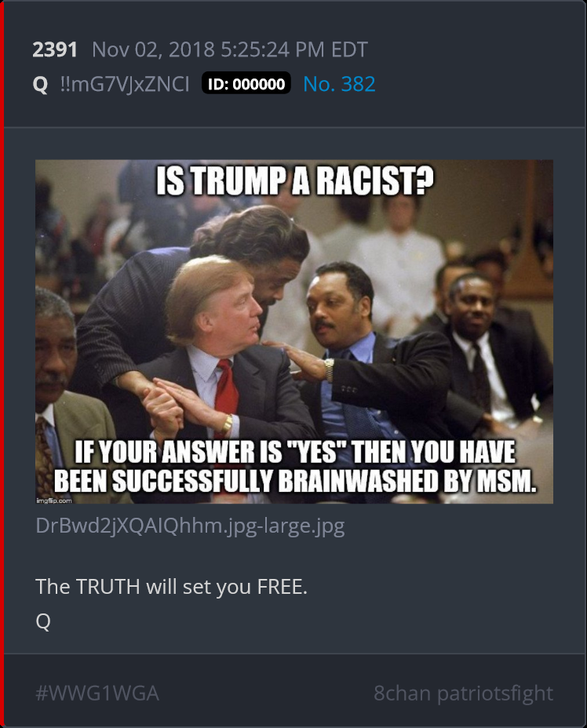Open the #WWG1WGA hashtag
This screenshot has width=587, height=728.
[x=97, y=693]
